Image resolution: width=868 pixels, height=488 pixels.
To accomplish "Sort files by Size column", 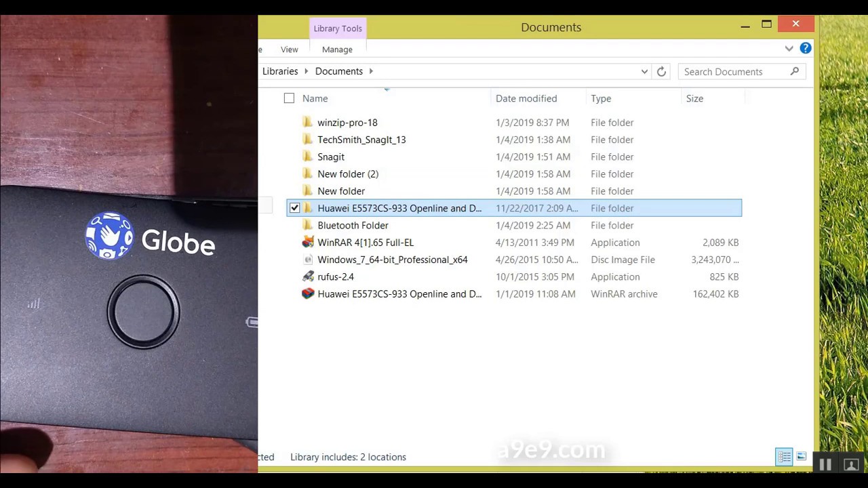I will [694, 98].
